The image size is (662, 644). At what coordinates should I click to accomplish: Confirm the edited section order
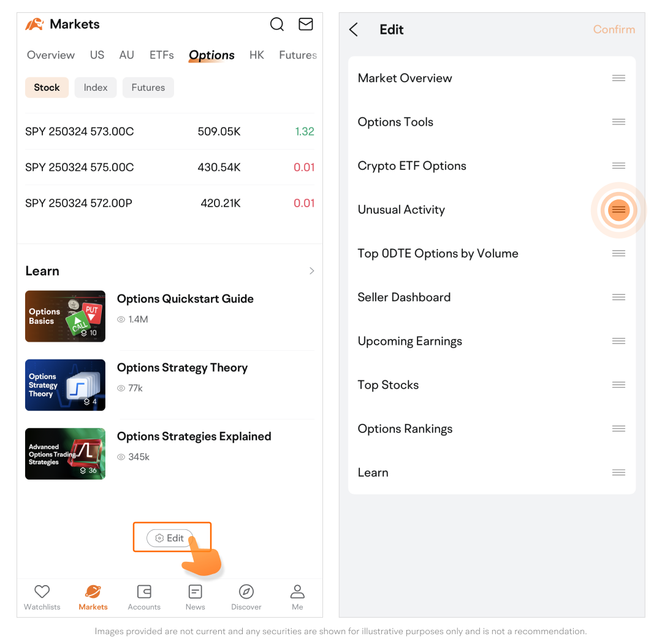(614, 29)
